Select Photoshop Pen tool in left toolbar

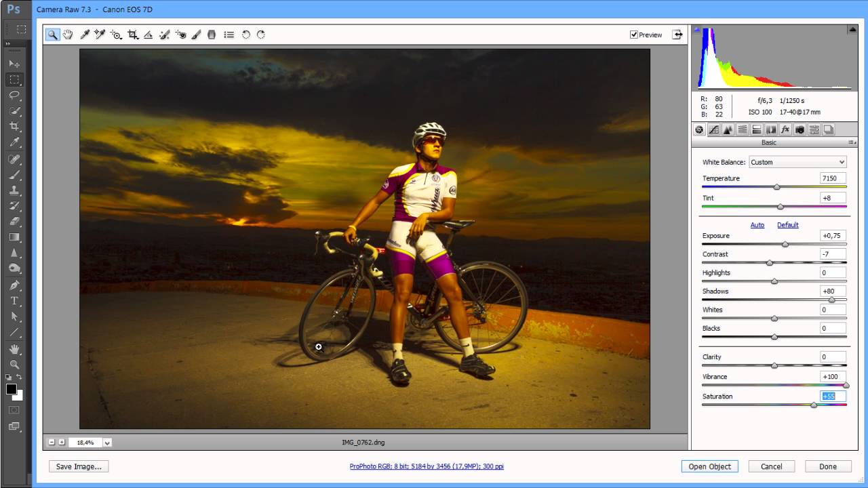pyautogui.click(x=14, y=285)
